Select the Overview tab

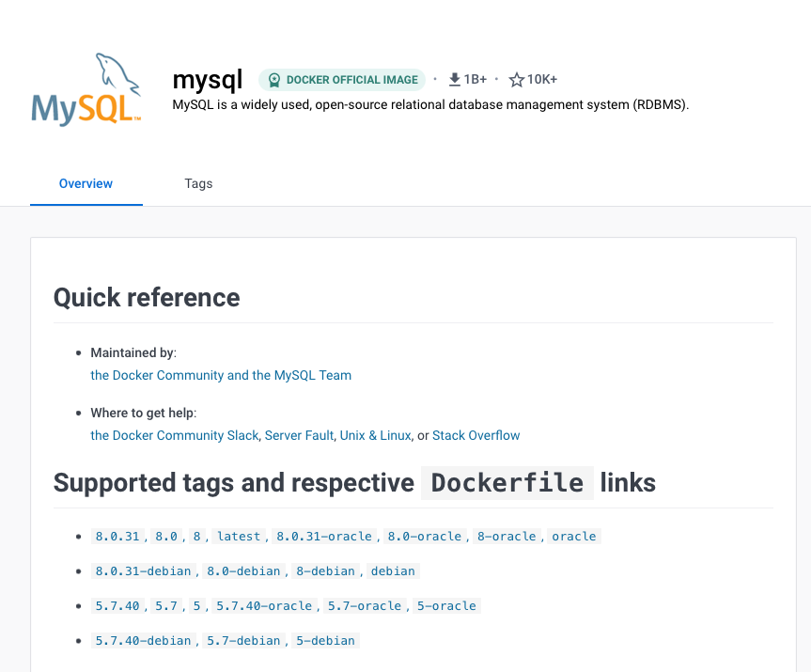(x=86, y=183)
